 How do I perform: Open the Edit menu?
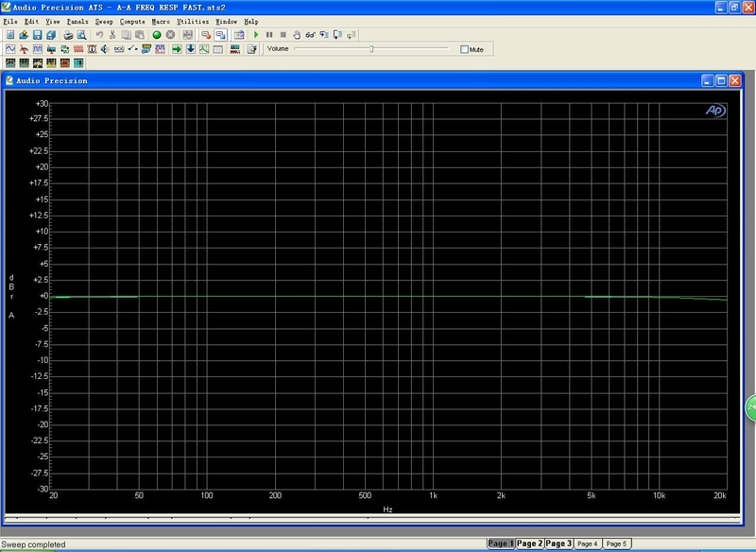click(x=31, y=22)
